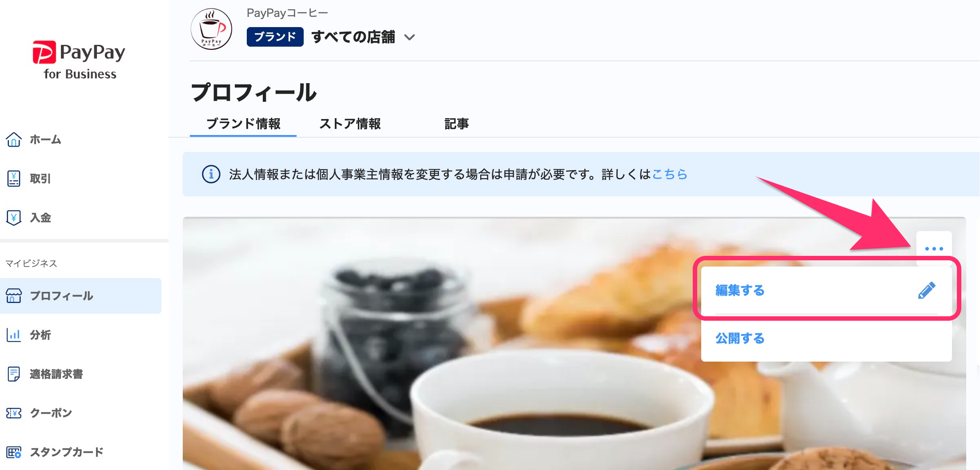This screenshot has height=470, width=980.
Task: Open the three-dots more menu
Action: click(934, 248)
